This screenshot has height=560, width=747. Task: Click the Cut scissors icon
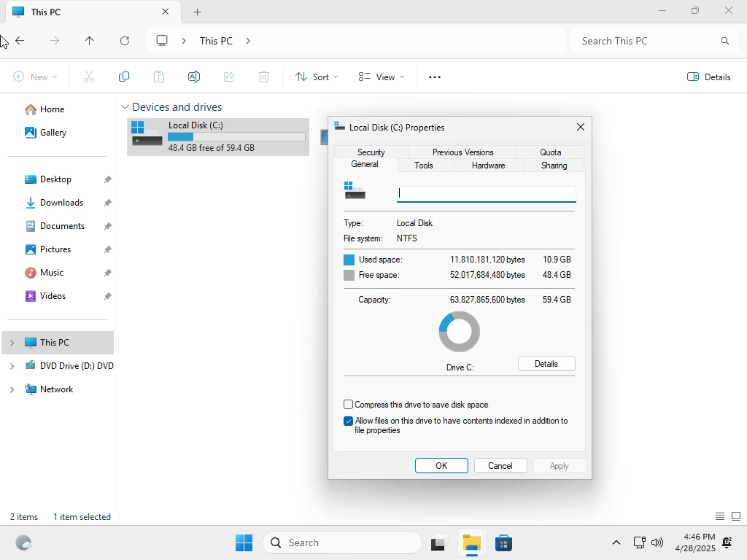(88, 77)
